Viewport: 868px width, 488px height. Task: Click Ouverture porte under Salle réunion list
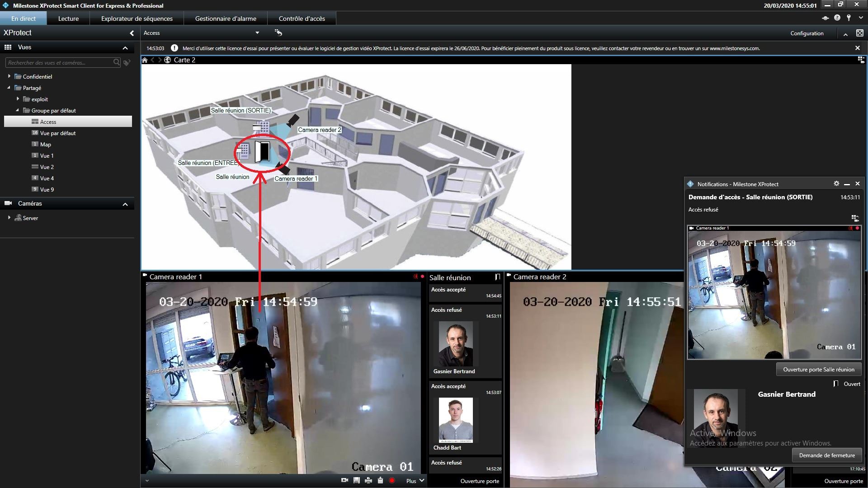(480, 481)
